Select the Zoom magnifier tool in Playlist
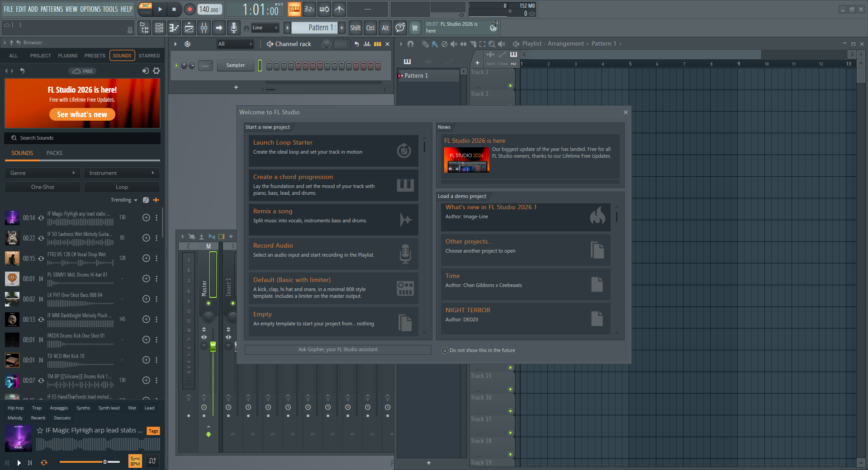The width and height of the screenshot is (868, 470). pos(492,44)
